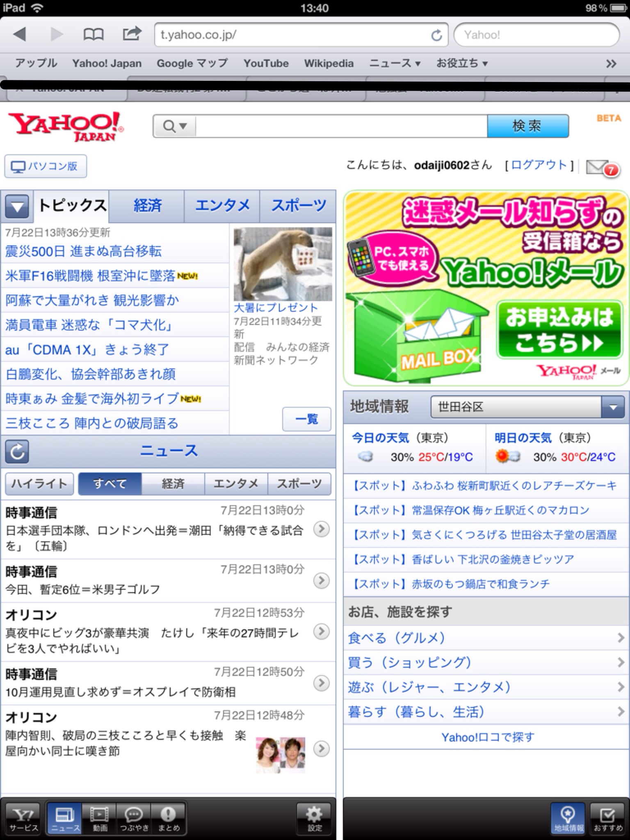This screenshot has height=840, width=630.
Task: Open 白鵬変化、協会幹部あきれ顔 headline
Action: 90,374
